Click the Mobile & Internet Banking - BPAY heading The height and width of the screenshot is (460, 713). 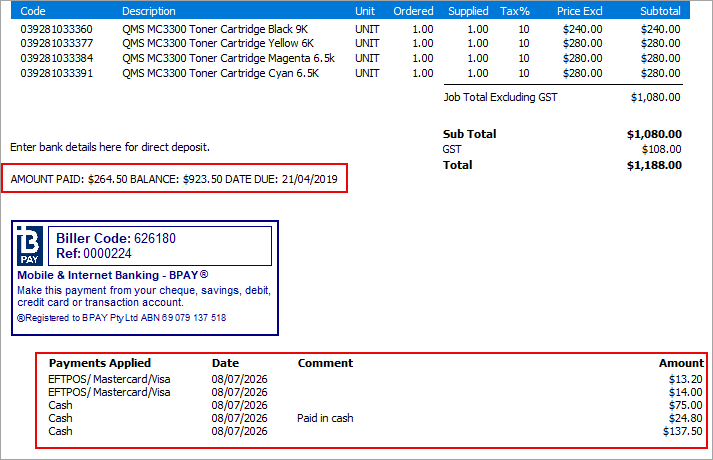pos(113,275)
